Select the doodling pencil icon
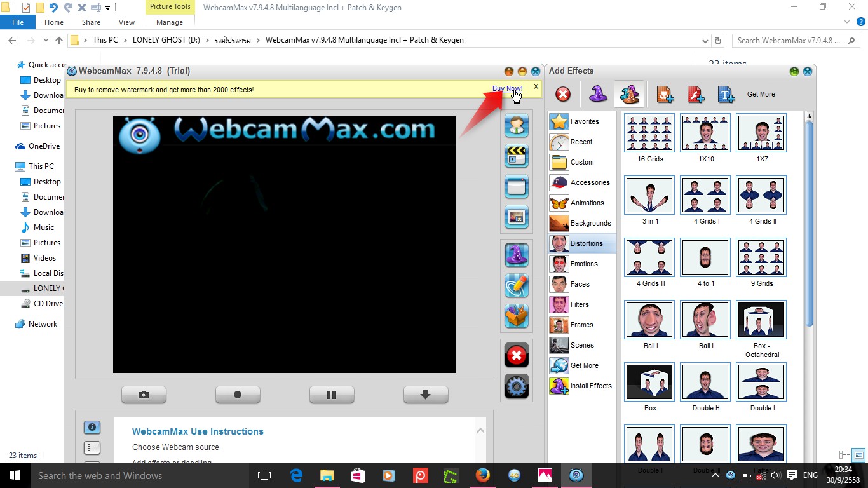This screenshot has height=488, width=868. (x=517, y=285)
